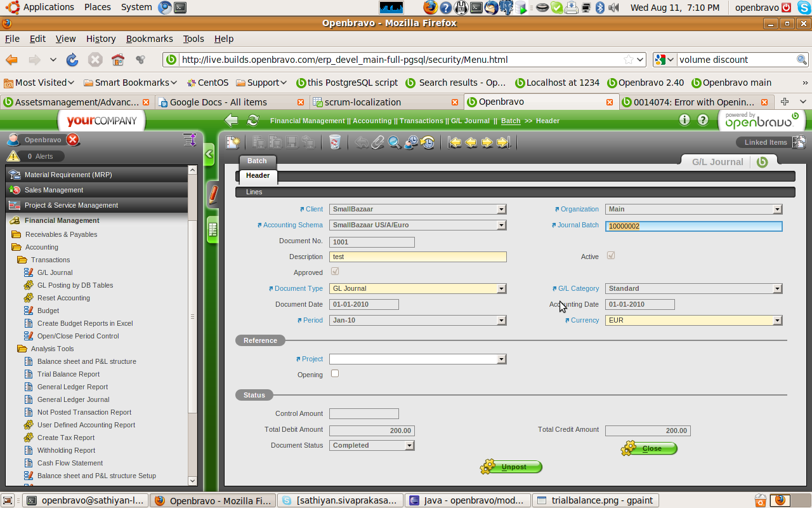
Task: Open the Bookmarks menu in Firefox
Action: (149, 39)
